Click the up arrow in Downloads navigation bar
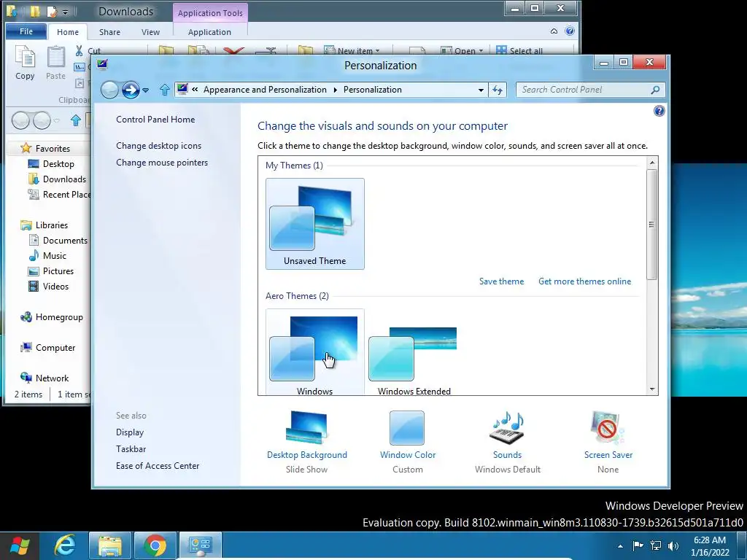747x560 pixels. [75, 120]
